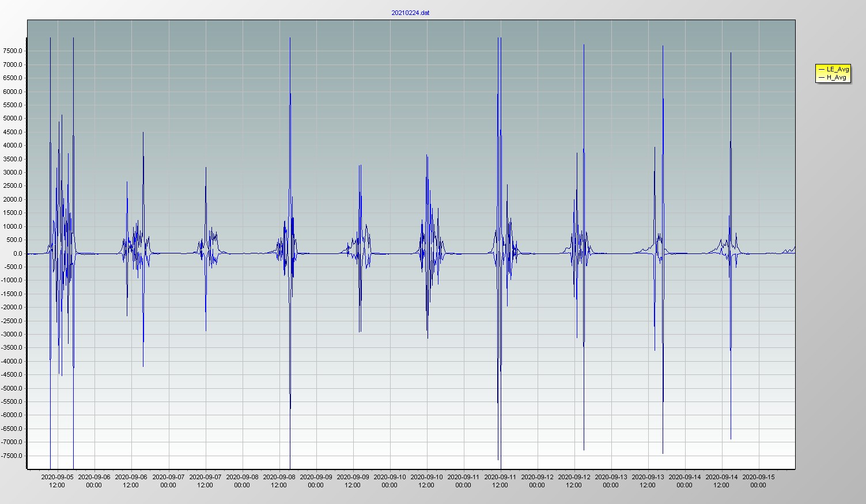Click the 7500.0 y-axis label

(x=13, y=51)
